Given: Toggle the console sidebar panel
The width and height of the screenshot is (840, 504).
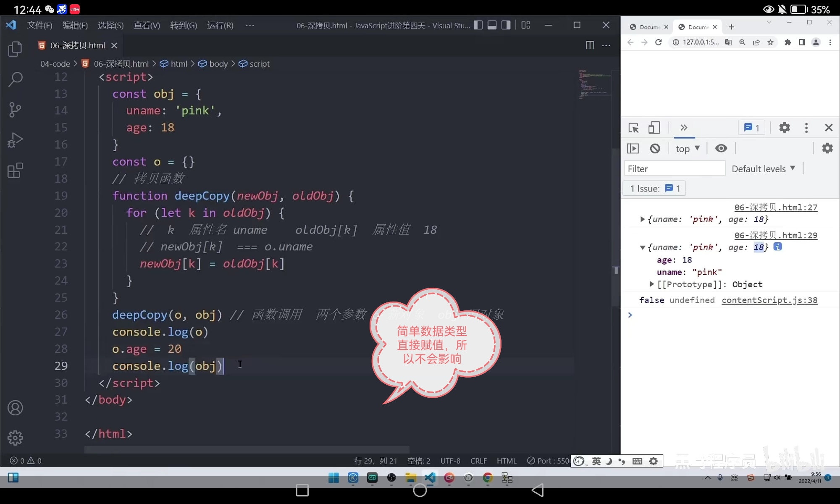Looking at the screenshot, I should coord(633,148).
